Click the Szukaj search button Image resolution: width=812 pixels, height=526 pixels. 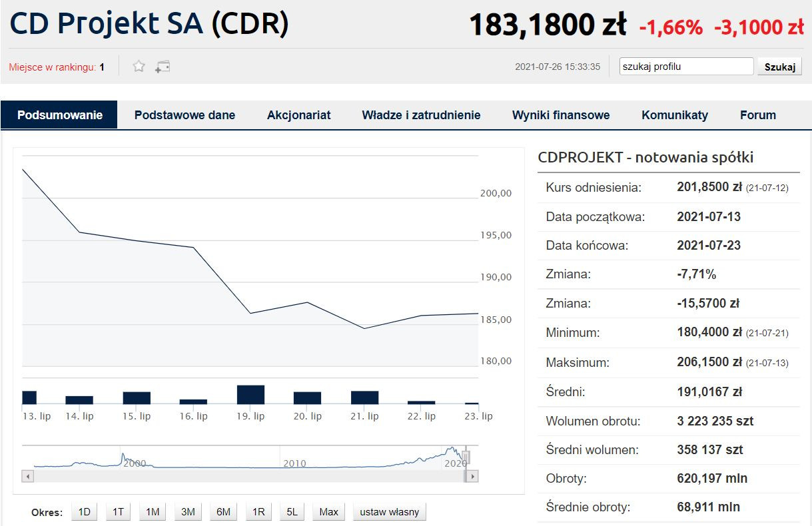(x=779, y=67)
